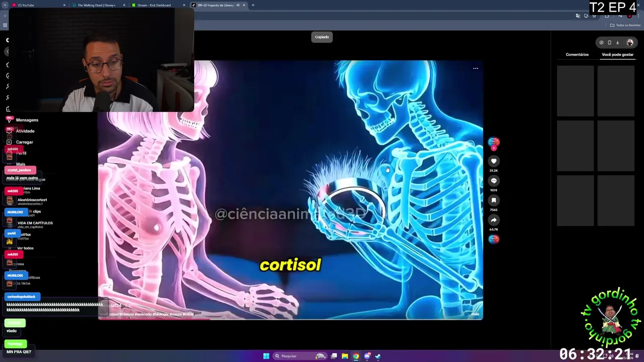Open the coin icon in TikTok top pill
This screenshot has height=362, width=644.
[601, 43]
